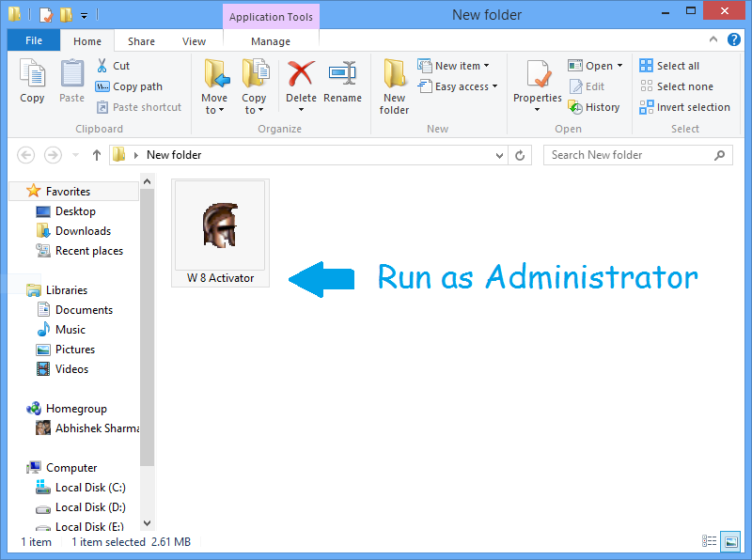
Task: Click the Open button in ribbon
Action: pos(590,66)
